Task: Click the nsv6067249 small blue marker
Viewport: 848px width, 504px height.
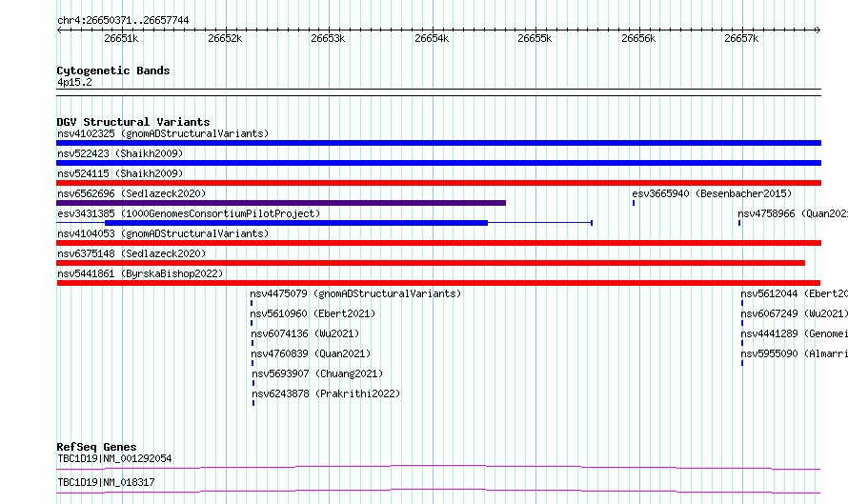Action: click(x=742, y=323)
